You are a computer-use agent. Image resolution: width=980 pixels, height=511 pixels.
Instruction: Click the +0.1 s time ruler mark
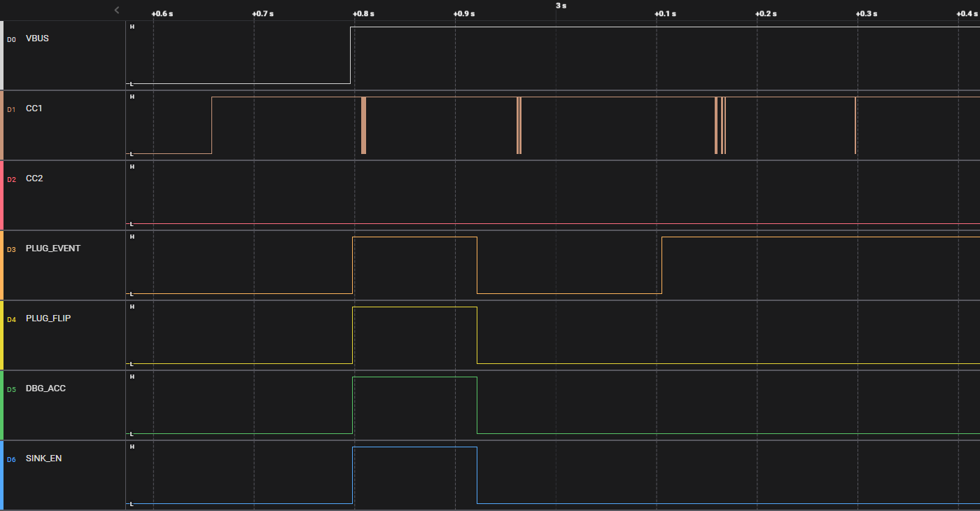coord(665,14)
